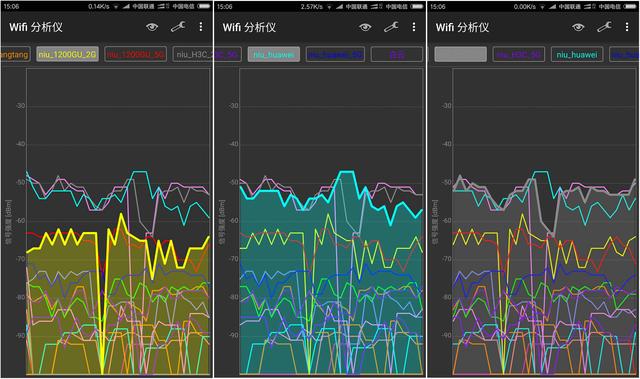Select the highlighted niu_huawei chip in middle screen
Viewport: 640px width, 379px height.
[x=273, y=54]
